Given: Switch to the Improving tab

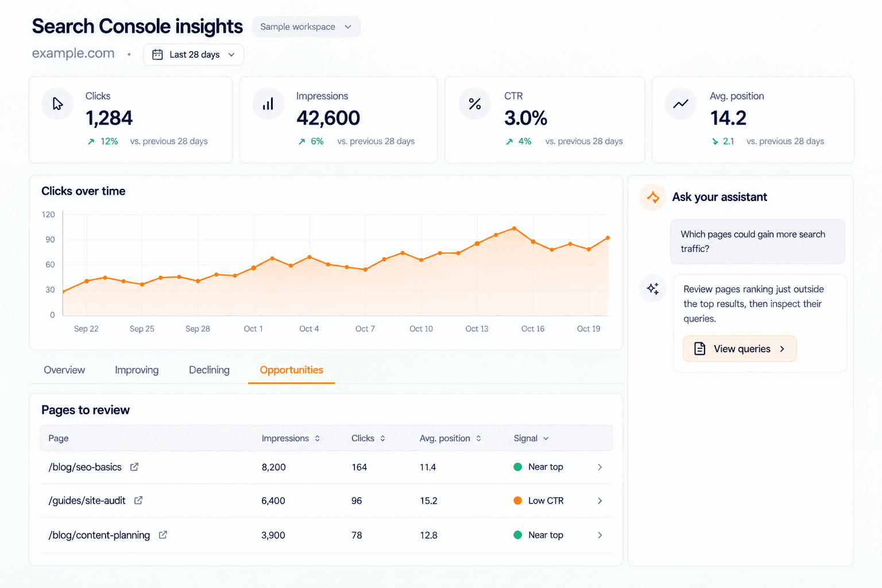Looking at the screenshot, I should point(137,370).
